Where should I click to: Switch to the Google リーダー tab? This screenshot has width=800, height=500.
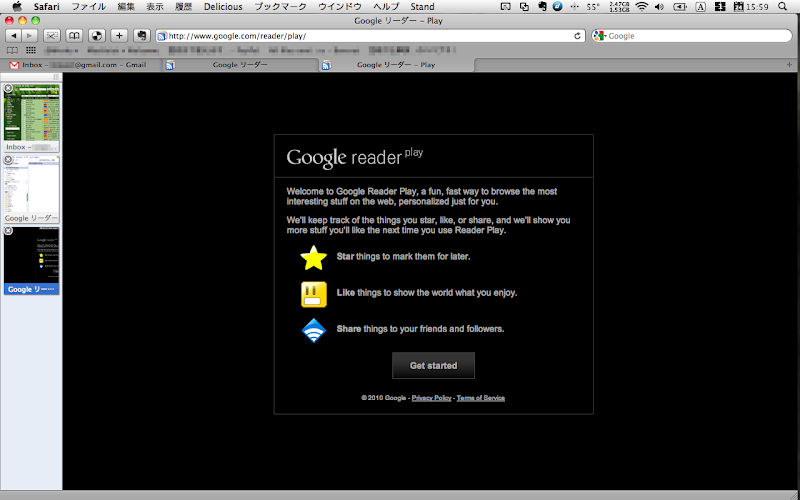[240, 65]
